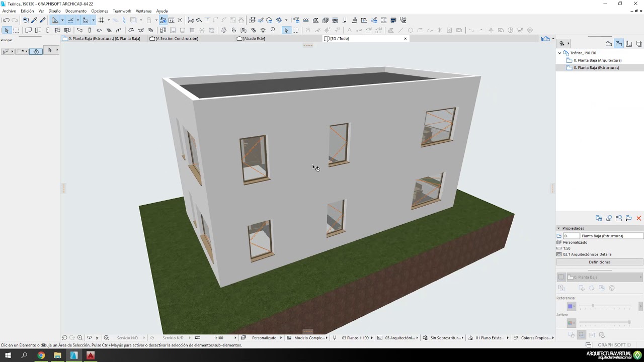Click the Referencia color swatch

click(x=571, y=306)
